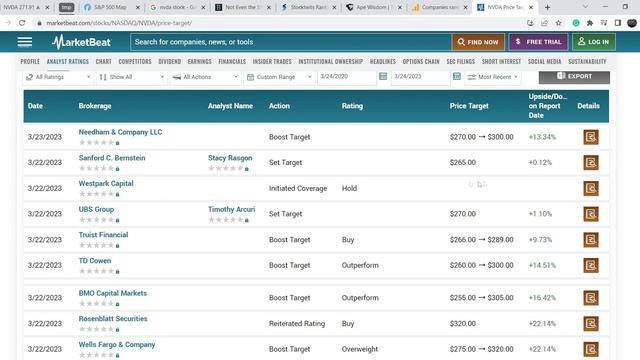Switch to the Analyst Ratings tab
The image size is (640, 360).
pos(67,62)
